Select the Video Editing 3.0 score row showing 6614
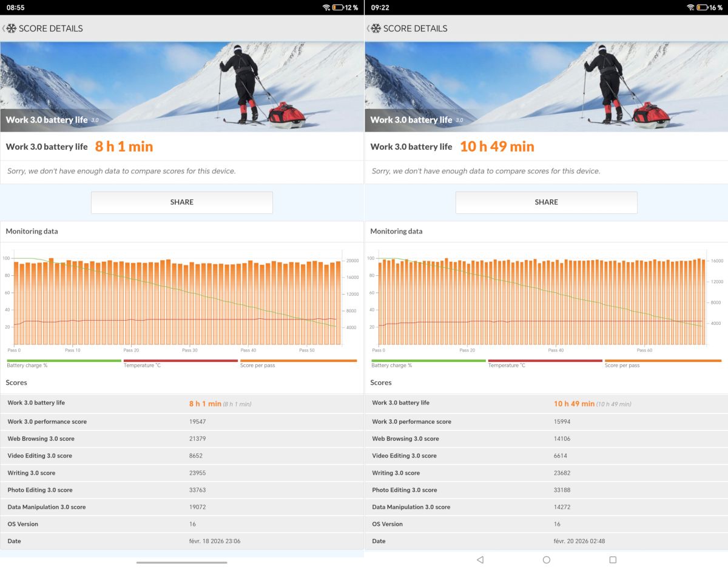 tap(546, 456)
